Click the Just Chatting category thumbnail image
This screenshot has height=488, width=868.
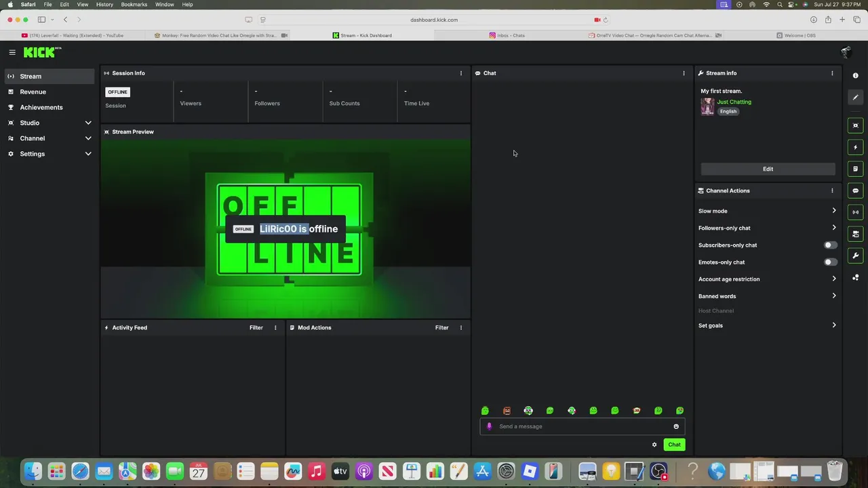point(707,106)
